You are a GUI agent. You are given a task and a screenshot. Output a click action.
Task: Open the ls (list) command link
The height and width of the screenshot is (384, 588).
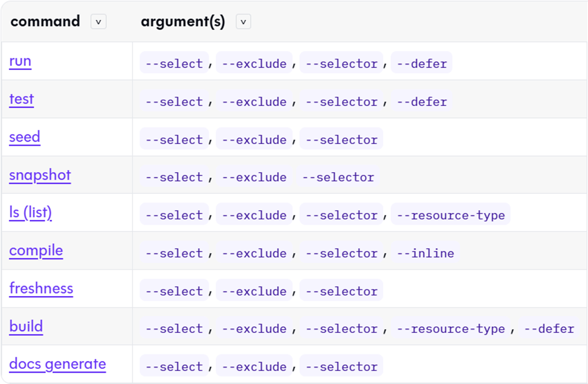pyautogui.click(x=31, y=213)
